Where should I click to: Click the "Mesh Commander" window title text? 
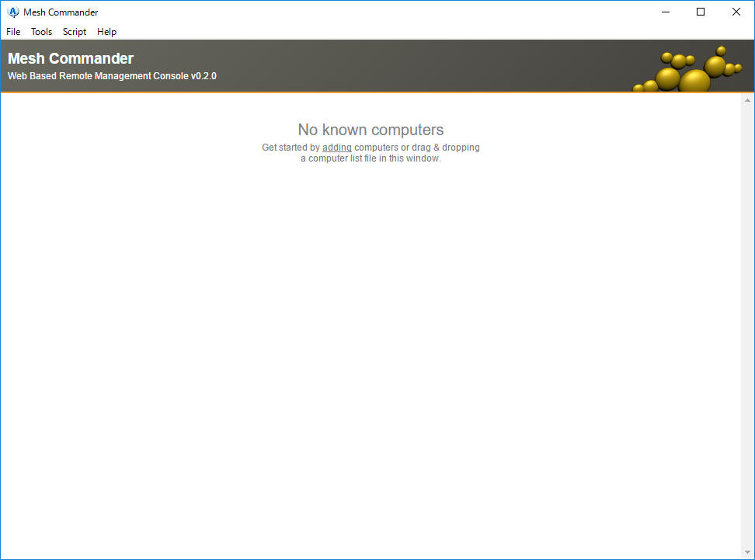click(61, 12)
